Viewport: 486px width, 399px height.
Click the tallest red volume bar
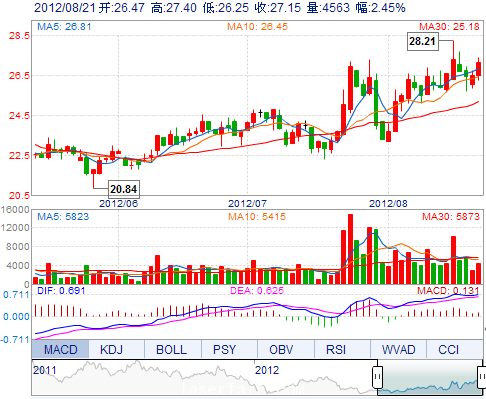pyautogui.click(x=350, y=249)
